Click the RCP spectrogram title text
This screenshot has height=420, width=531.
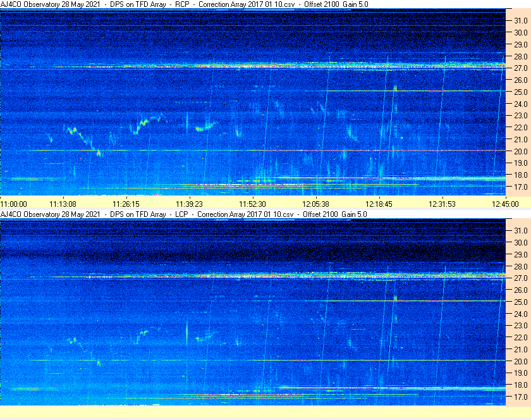[184, 4]
